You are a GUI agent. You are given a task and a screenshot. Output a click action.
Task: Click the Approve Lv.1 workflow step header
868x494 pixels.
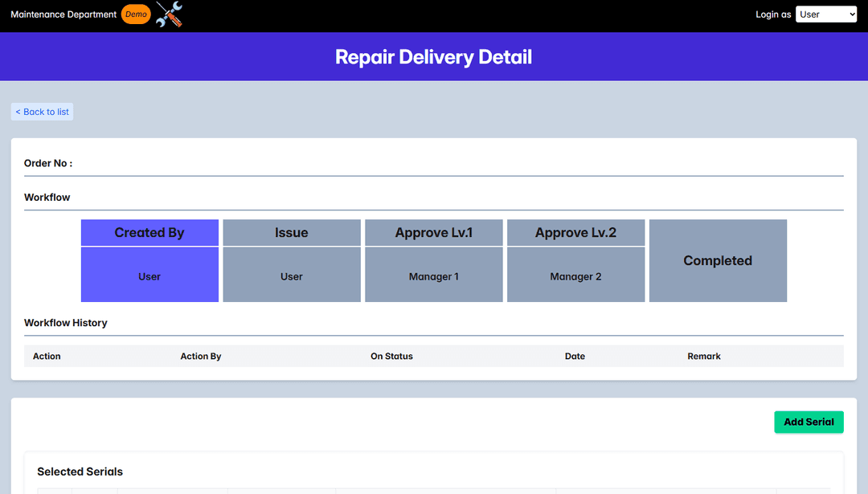[x=434, y=233]
